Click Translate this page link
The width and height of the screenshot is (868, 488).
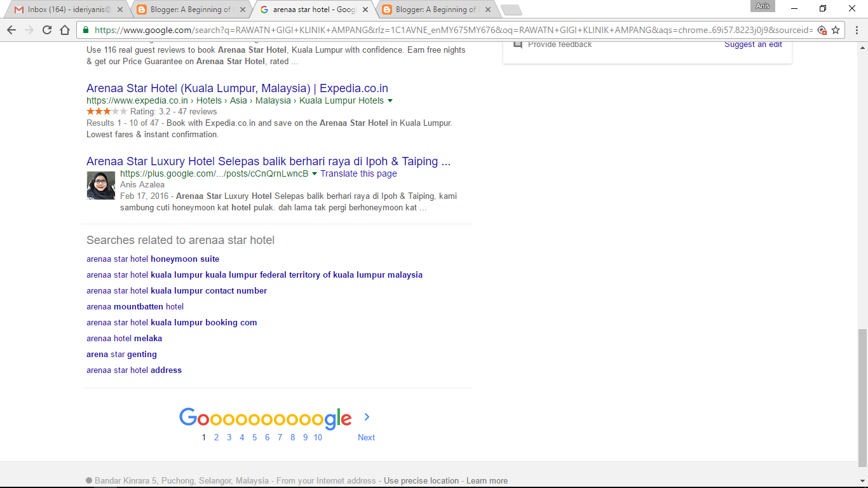358,173
